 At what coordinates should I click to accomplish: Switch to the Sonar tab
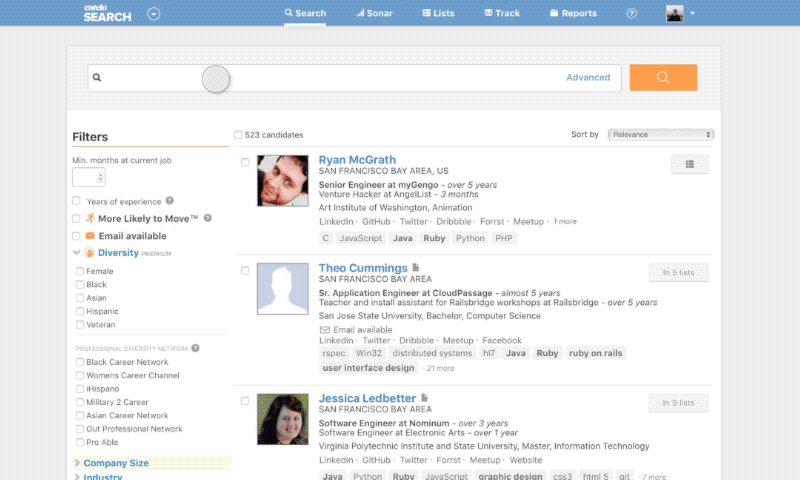point(375,14)
